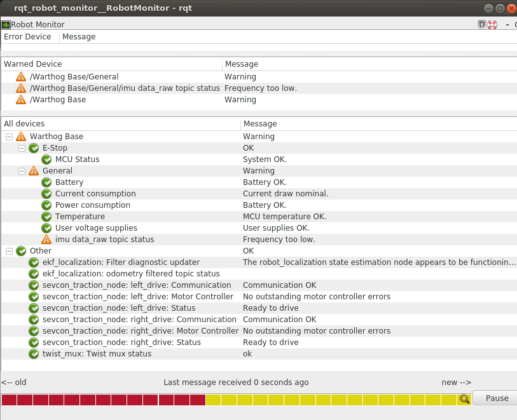Collapse the General tree branch
This screenshot has width=517, height=420.
[22, 171]
